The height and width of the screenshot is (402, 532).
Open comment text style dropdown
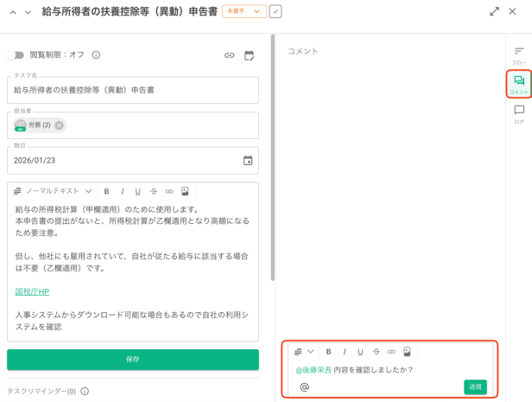pos(303,352)
